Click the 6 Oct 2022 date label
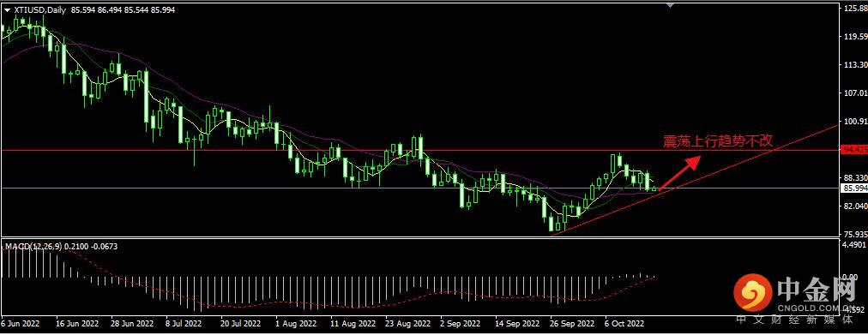Screen dimensions: 868x335 point(625,323)
